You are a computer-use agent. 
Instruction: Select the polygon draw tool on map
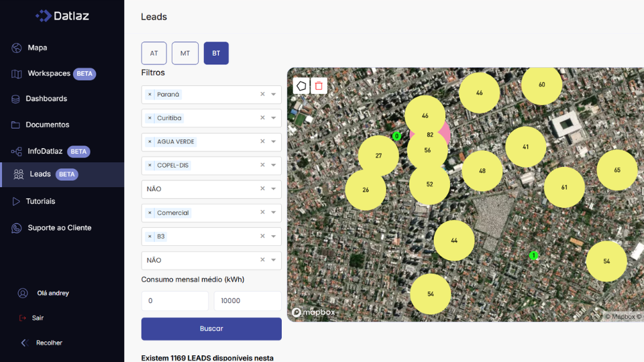point(302,86)
